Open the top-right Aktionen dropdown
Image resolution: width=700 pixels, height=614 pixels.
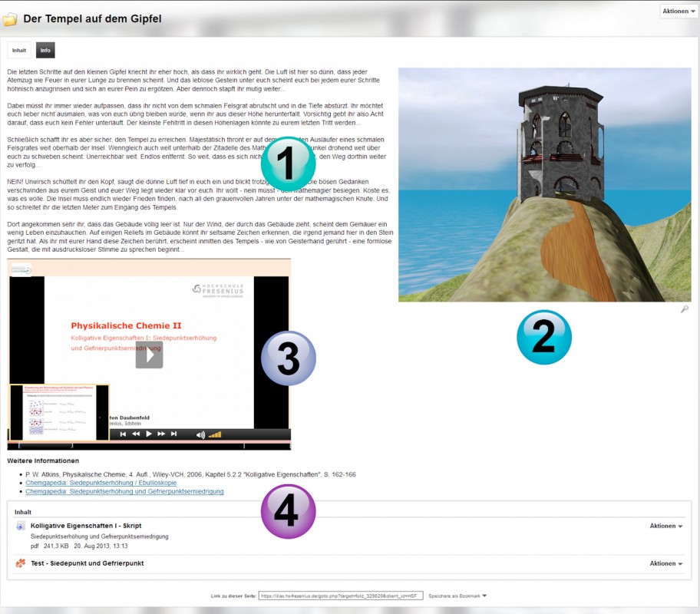click(679, 12)
